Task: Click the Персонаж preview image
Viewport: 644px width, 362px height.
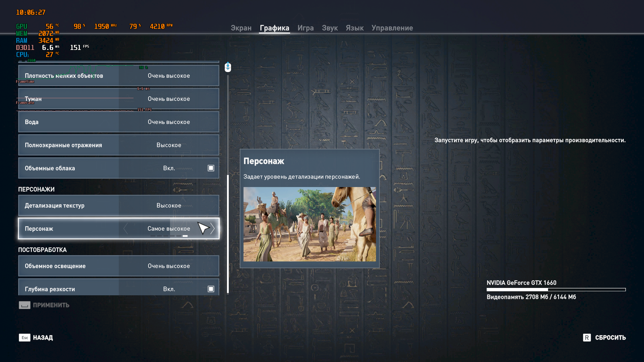Action: pyautogui.click(x=309, y=224)
